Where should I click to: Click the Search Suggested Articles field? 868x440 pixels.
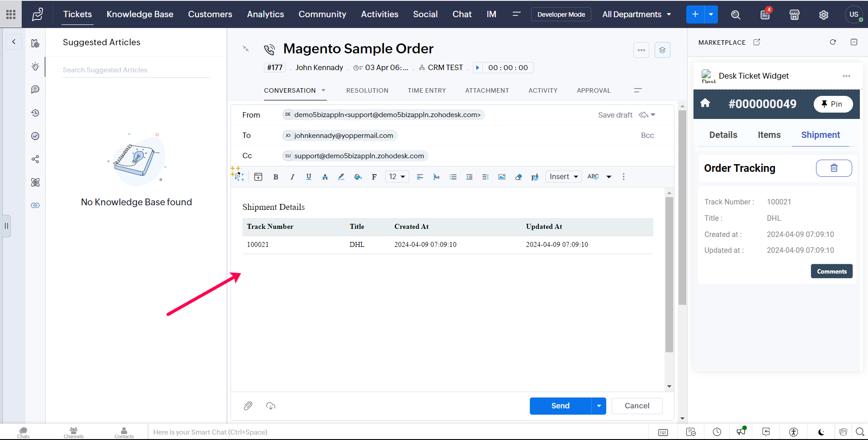pyautogui.click(x=136, y=70)
